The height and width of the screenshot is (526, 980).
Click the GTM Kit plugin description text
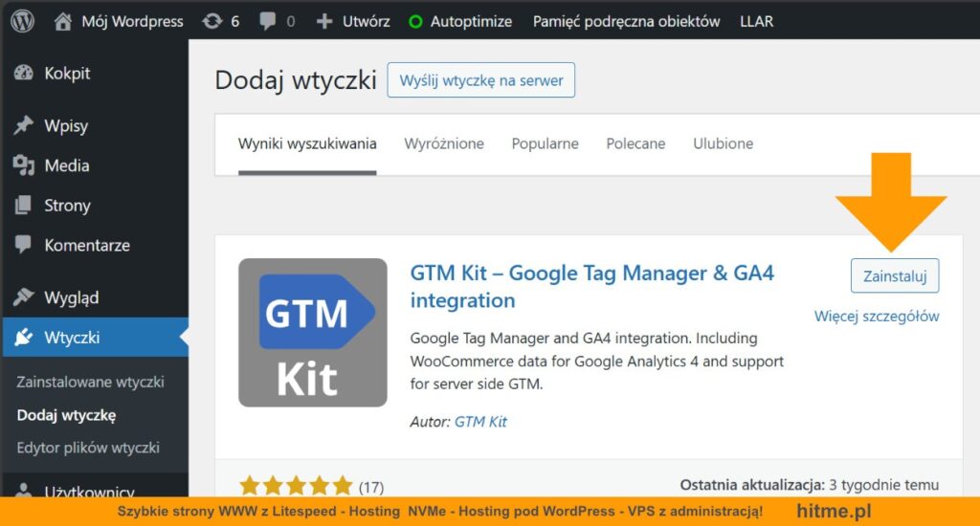point(597,362)
